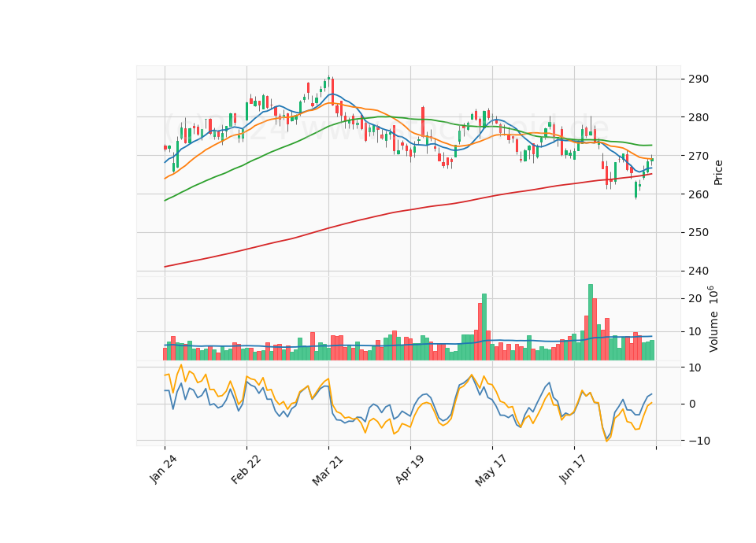Click the Jan 24 date label
This screenshot has width=756, height=543.
pyautogui.click(x=163, y=469)
